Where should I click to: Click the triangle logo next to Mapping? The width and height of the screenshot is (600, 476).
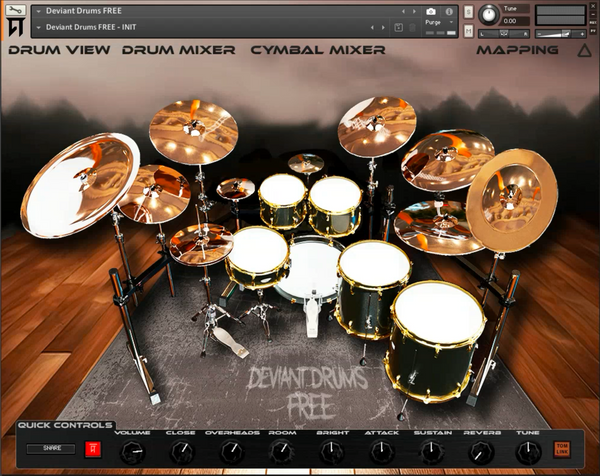pyautogui.click(x=584, y=49)
